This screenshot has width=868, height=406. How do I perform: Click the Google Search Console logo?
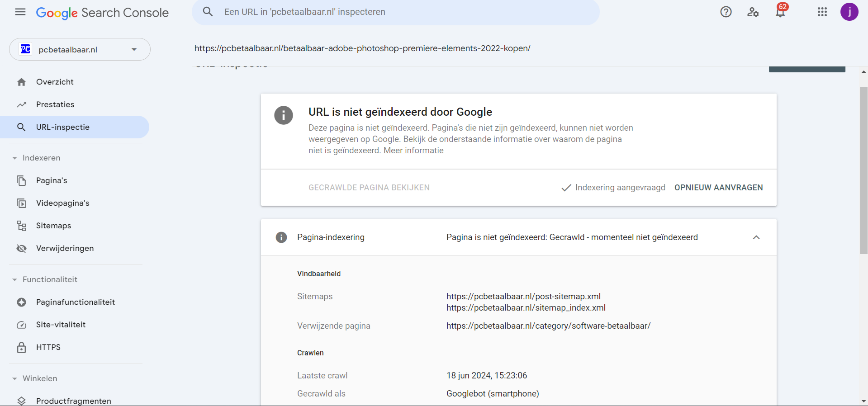[102, 13]
